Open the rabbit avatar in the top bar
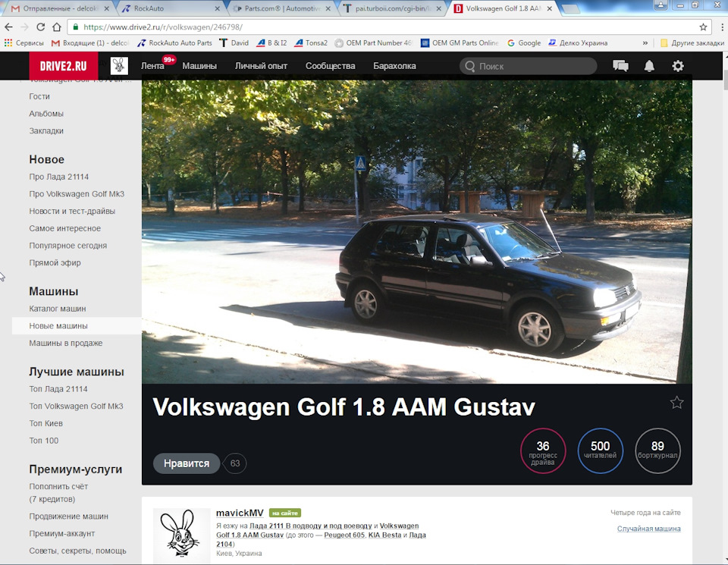Image resolution: width=728 pixels, height=565 pixels. click(x=119, y=66)
